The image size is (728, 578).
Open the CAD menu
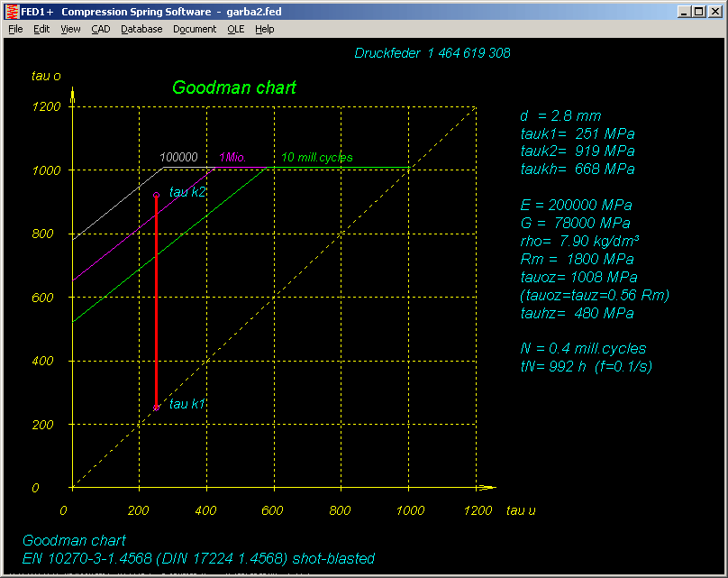point(100,29)
